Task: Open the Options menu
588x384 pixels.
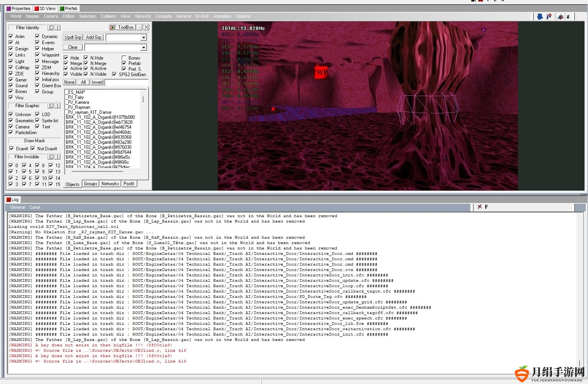Action: (x=243, y=16)
